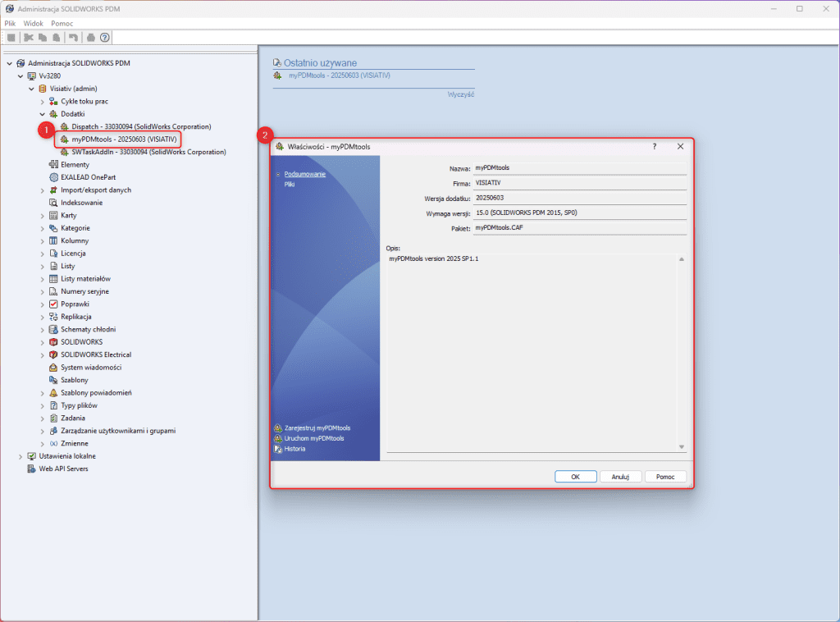Open the Widok menu
Viewport: 840px width, 622px height.
[33, 23]
